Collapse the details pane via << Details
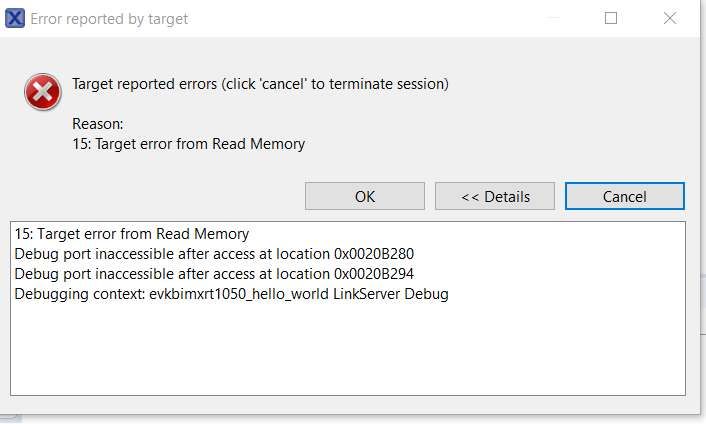The height and width of the screenshot is (424, 706). tap(494, 196)
